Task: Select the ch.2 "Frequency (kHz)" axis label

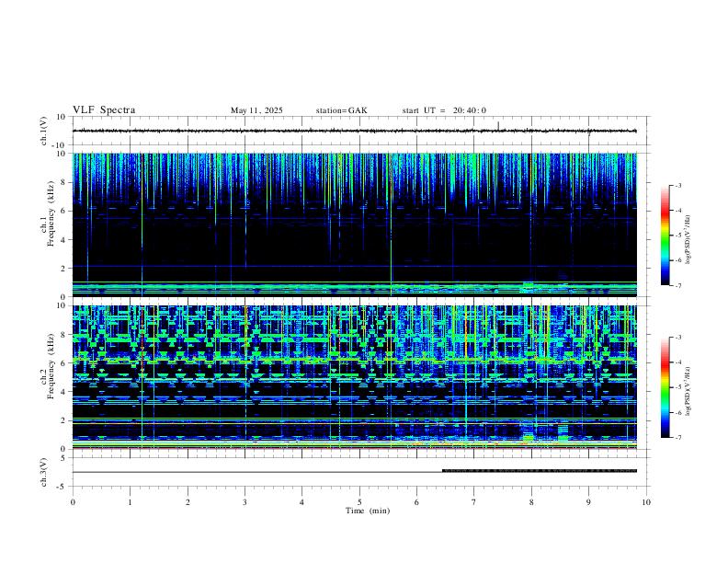Action: click(51, 366)
